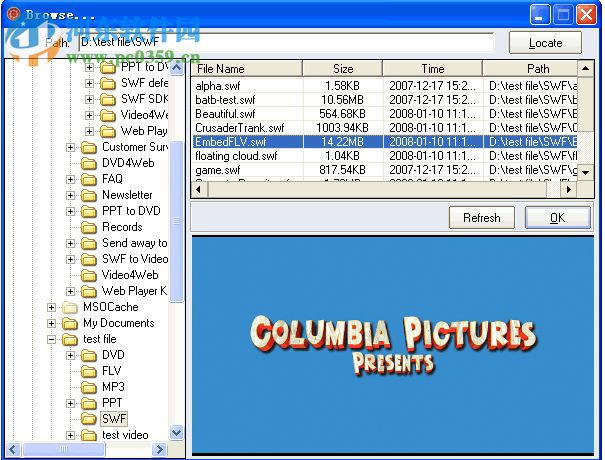Click the file list scroll left arrow
This screenshot has width=605, height=460.
(199, 189)
